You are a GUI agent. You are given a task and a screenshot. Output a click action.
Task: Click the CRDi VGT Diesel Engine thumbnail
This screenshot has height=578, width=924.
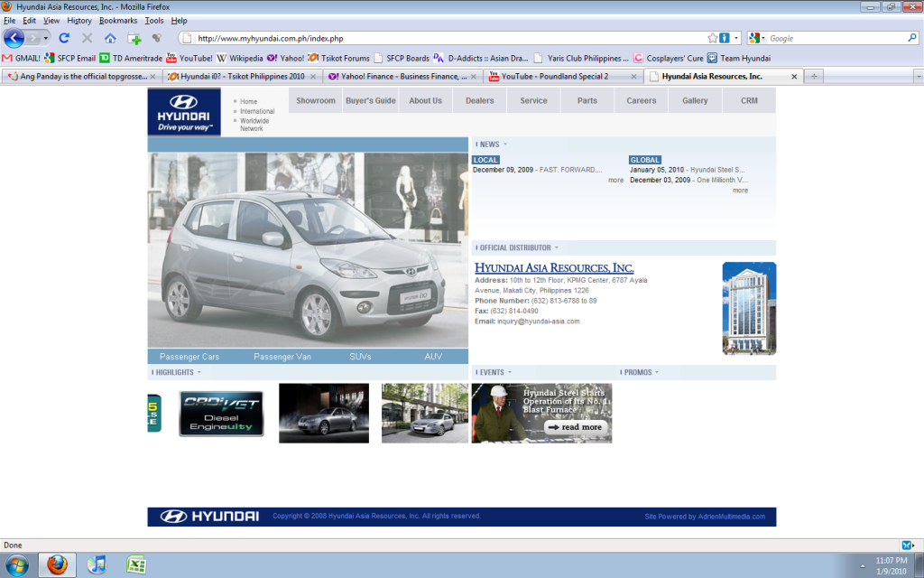222,414
